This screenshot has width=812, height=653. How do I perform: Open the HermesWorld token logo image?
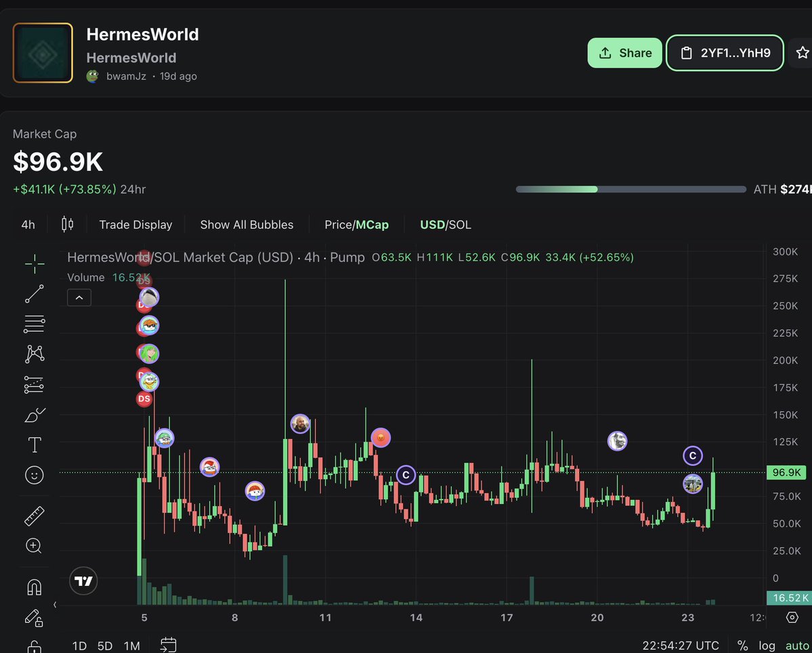point(43,53)
